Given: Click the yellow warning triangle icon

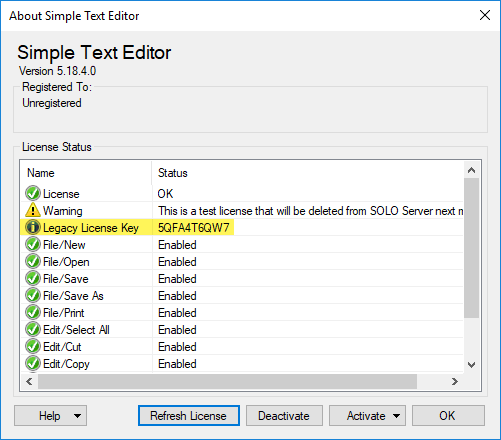Looking at the screenshot, I should [33, 210].
